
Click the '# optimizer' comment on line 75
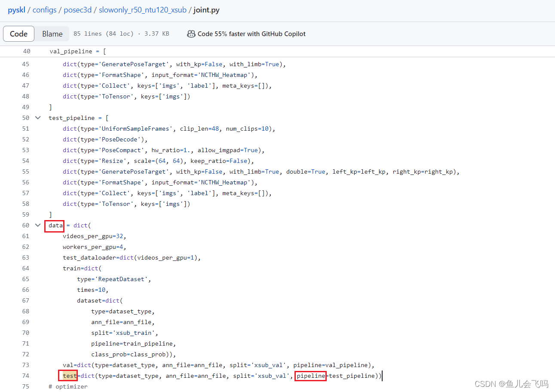click(x=68, y=386)
